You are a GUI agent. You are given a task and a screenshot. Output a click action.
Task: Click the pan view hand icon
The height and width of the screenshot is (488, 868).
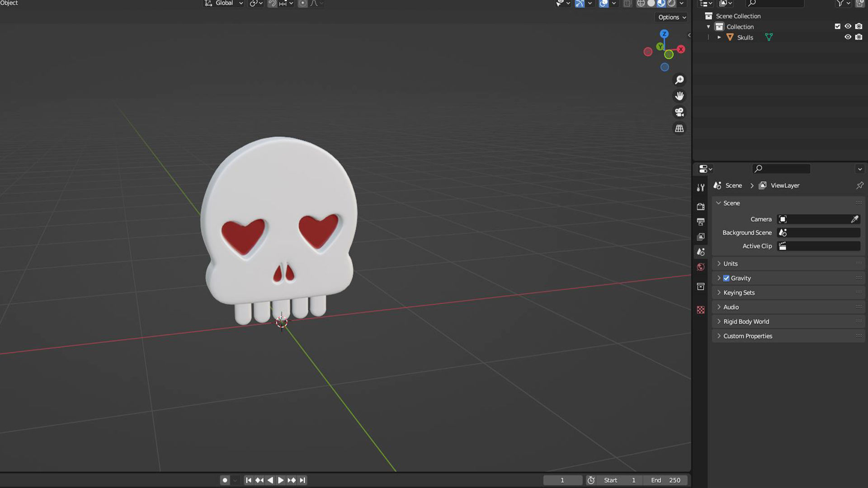tap(679, 96)
